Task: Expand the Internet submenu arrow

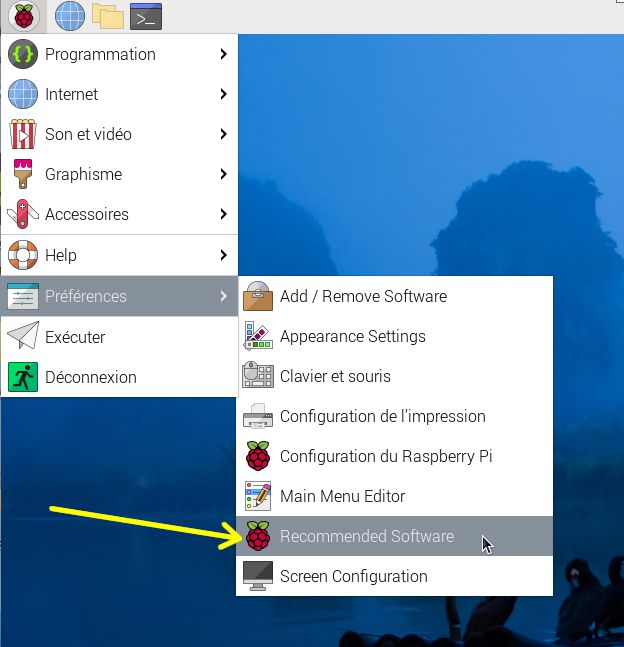Action: [223, 94]
